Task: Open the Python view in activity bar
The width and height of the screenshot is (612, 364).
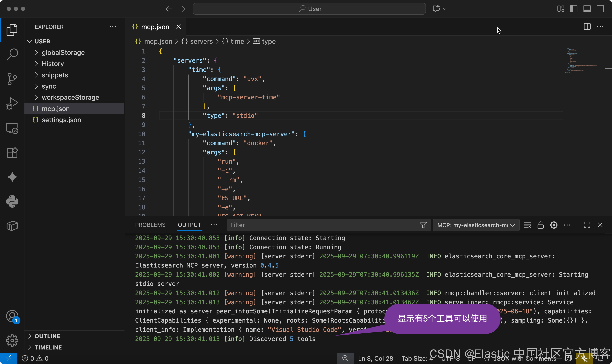Action: pos(12,202)
